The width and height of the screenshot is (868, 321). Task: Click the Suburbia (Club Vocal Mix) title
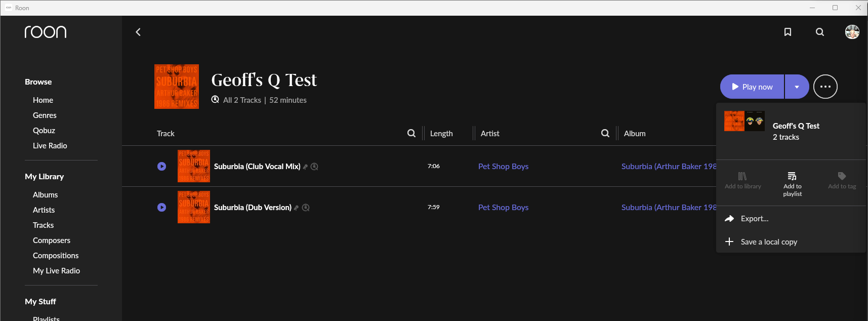[257, 166]
